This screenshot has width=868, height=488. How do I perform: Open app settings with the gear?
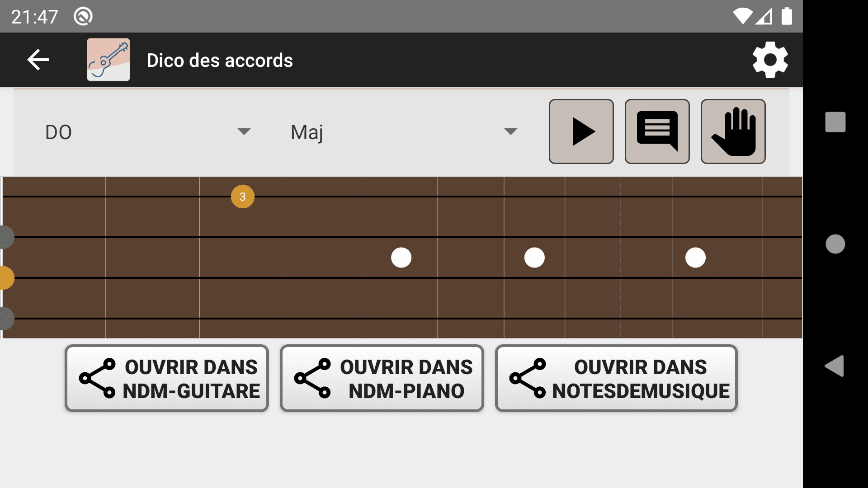[769, 59]
